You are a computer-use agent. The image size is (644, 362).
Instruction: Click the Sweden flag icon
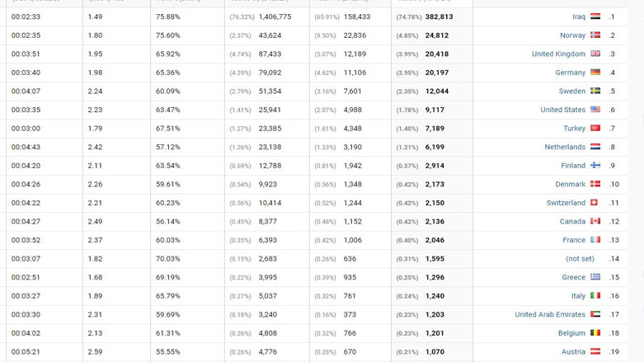595,92
